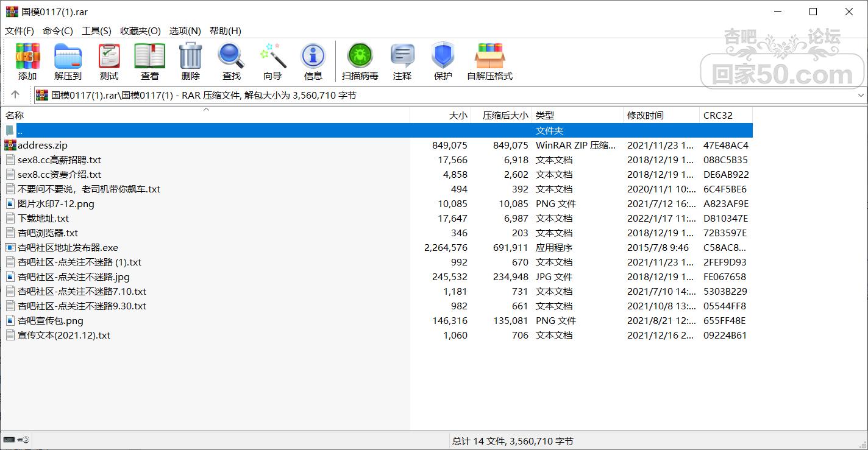Sort files by CRC32 column header
This screenshot has width=868, height=450.
pos(726,115)
